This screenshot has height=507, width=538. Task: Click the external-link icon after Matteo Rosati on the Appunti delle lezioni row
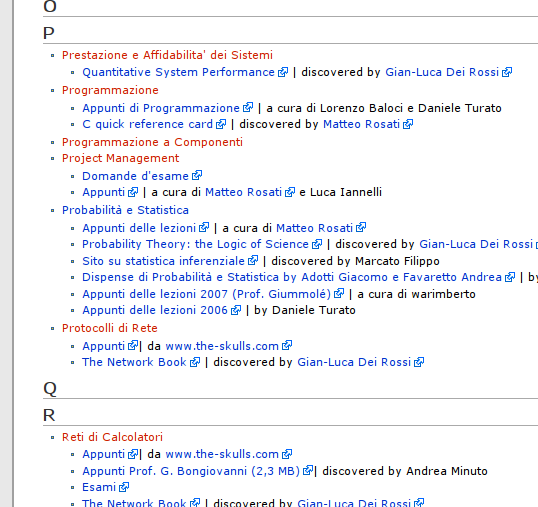(x=361, y=227)
